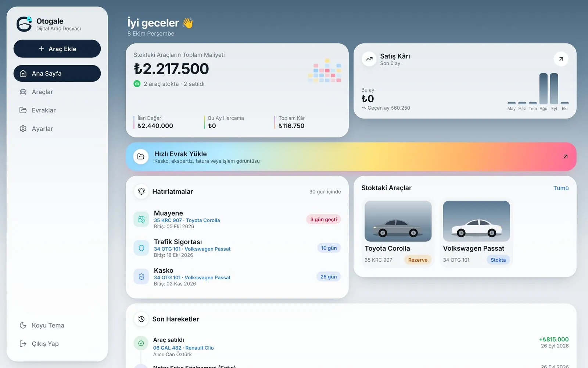The image size is (588, 368).
Task: Click the '25 gün' reminder badge
Action: coord(329,277)
